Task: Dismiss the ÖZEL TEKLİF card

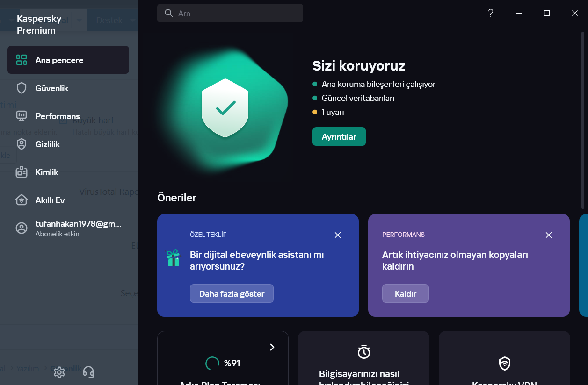Action: (338, 235)
